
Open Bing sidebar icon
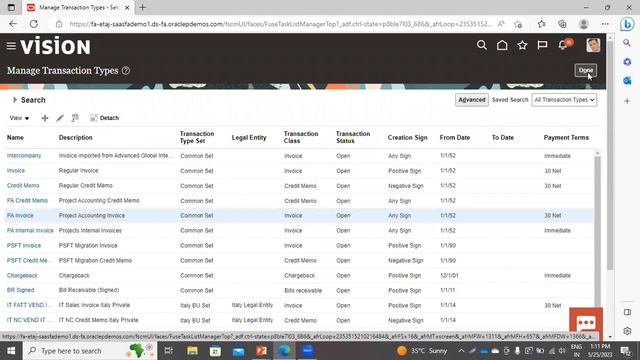[627, 24]
